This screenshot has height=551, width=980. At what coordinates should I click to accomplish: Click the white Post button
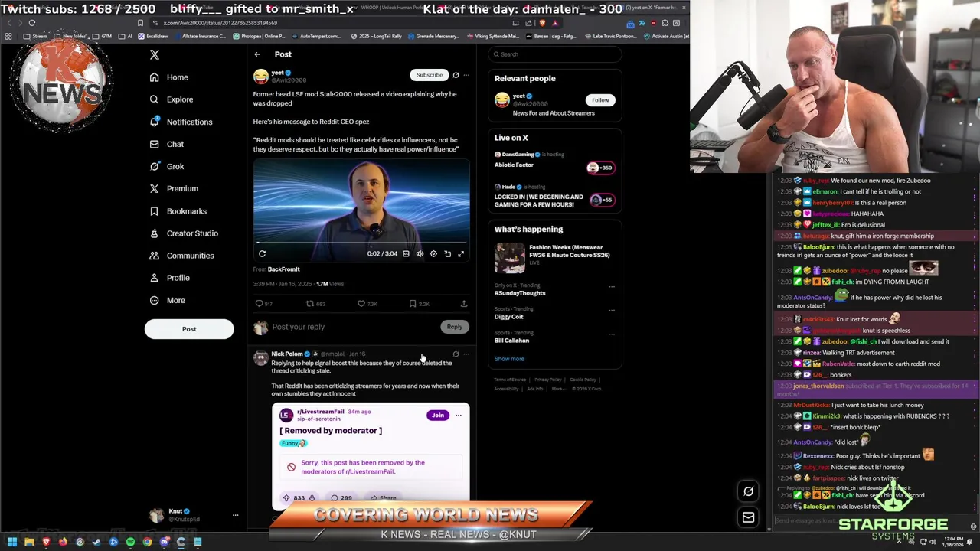[189, 329]
